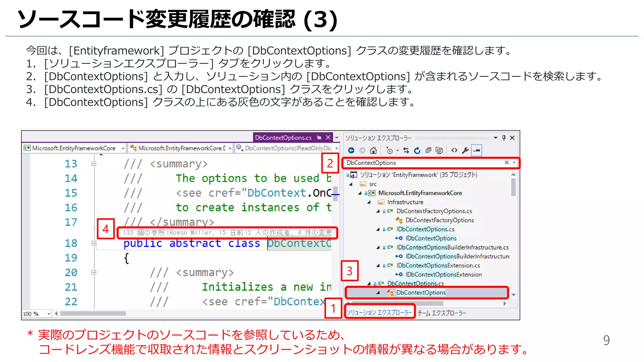Click the editor horizontal scrollbar
This screenshot has height=362, width=644.
point(93,313)
